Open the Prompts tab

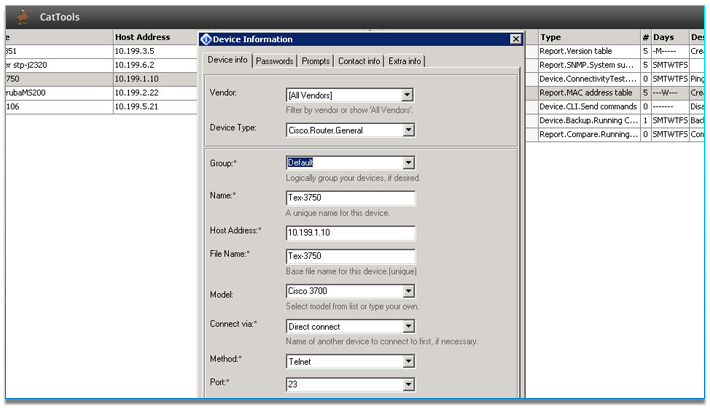click(x=316, y=61)
